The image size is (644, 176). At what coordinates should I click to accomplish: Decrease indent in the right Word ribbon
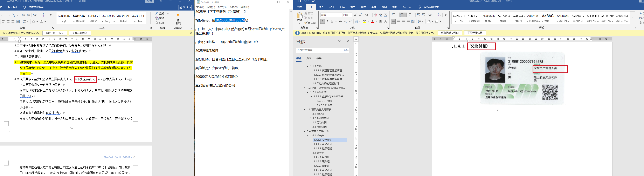pyautogui.click(x=418, y=15)
